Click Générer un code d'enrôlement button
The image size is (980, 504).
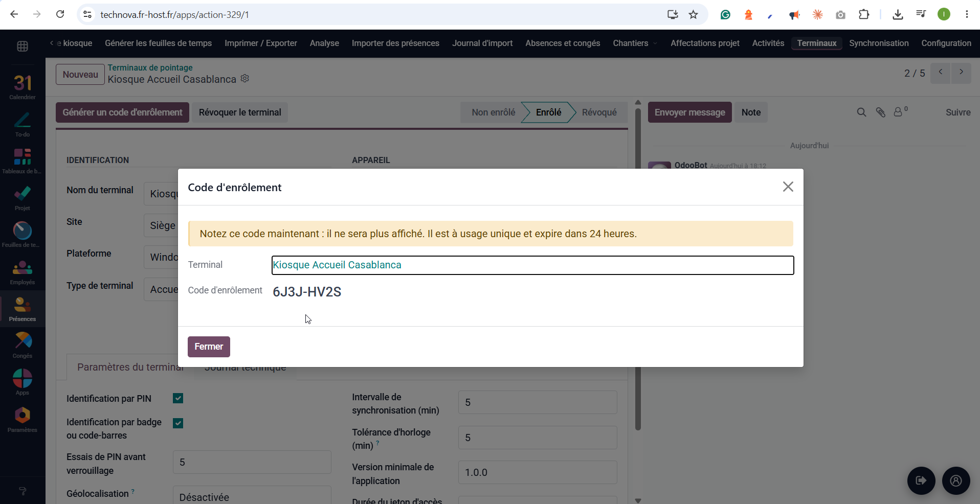coord(122,112)
